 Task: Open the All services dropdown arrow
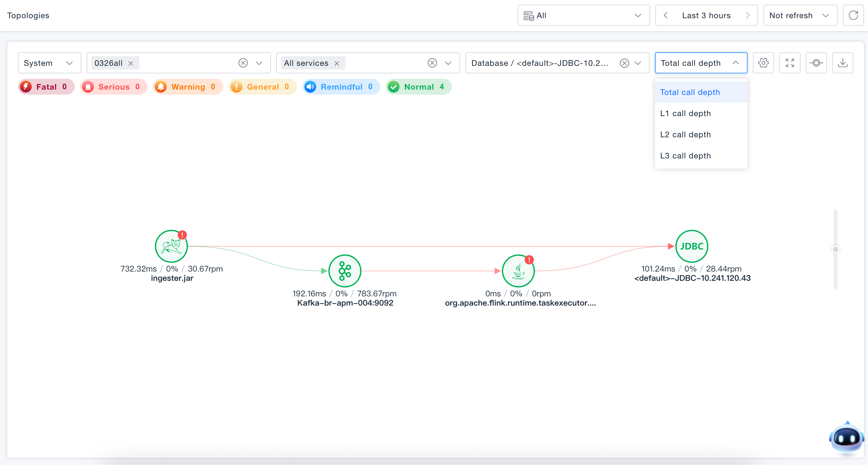coord(448,63)
